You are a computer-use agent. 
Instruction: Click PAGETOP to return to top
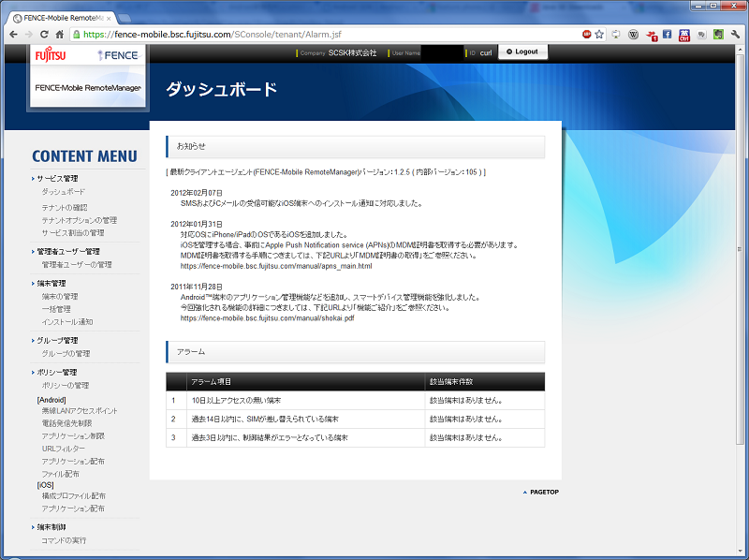coord(541,492)
